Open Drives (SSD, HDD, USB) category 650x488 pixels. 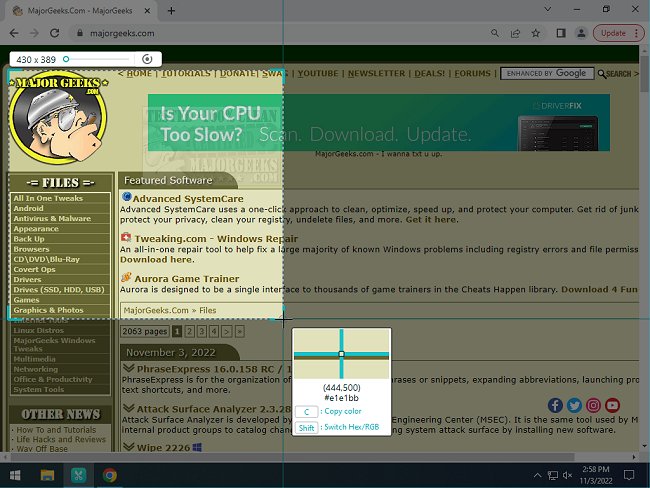61,290
